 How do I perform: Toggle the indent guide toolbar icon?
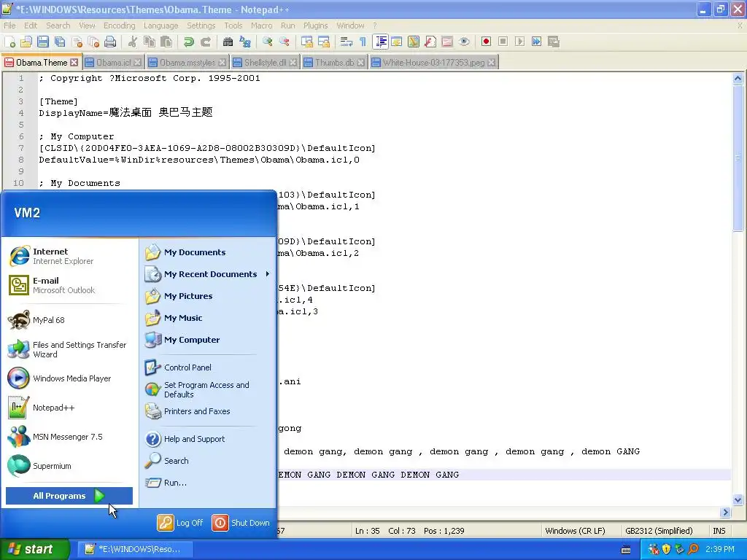(381, 42)
